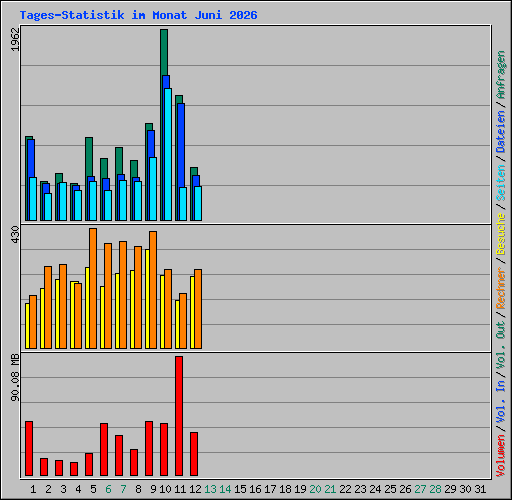Click green day 27 on the x-axis
Viewport: 512px width, 500px height.
click(420, 489)
